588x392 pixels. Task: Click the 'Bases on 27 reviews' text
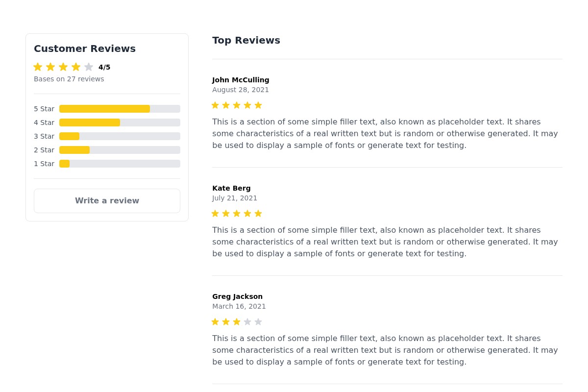[69, 79]
